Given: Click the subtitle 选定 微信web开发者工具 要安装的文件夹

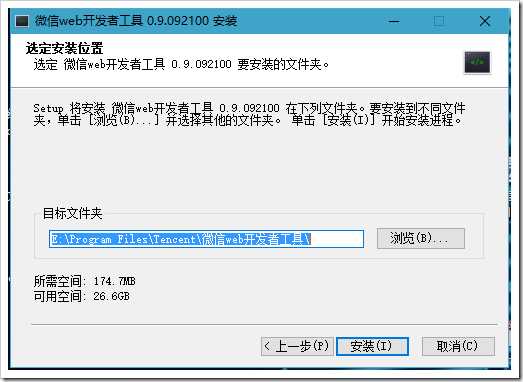Looking at the screenshot, I should point(181,64).
